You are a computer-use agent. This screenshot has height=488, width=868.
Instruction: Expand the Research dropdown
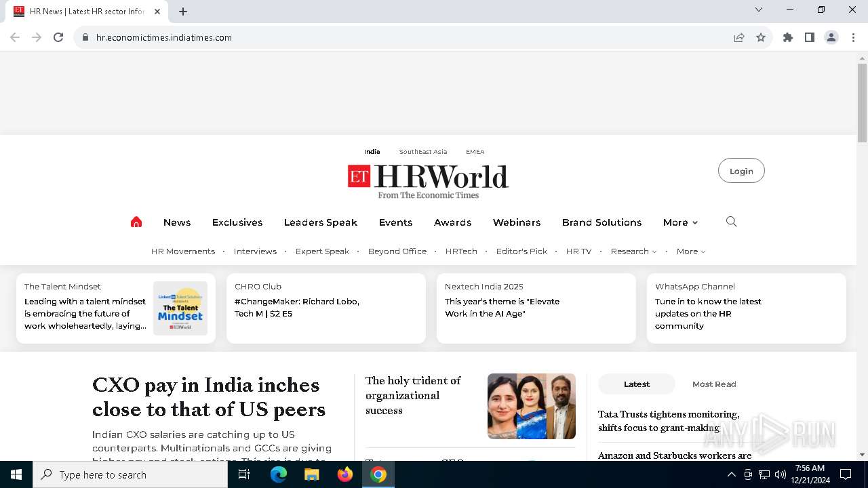pyautogui.click(x=633, y=251)
